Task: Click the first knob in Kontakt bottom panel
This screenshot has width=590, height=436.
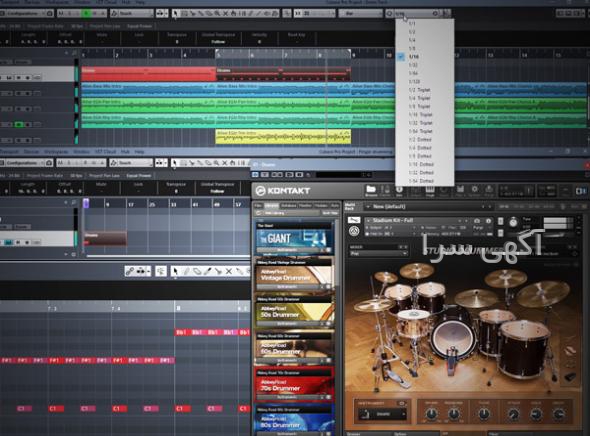Action: 432,414
